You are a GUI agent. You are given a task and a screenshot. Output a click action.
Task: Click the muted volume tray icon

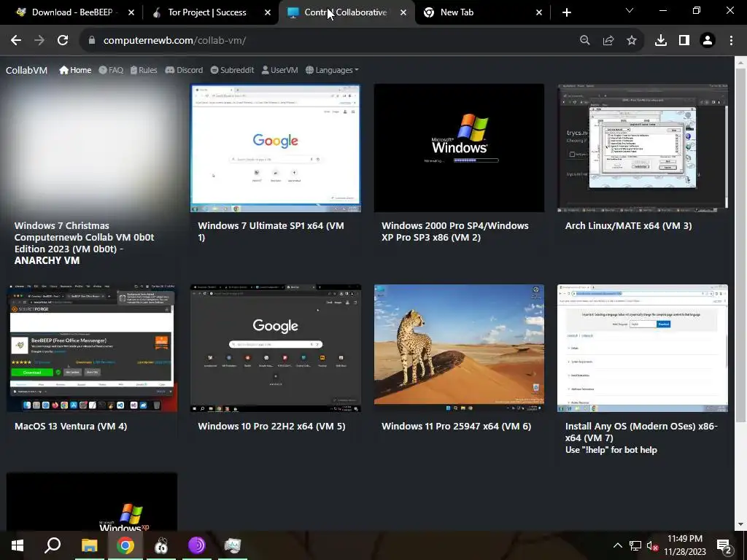tap(652, 545)
